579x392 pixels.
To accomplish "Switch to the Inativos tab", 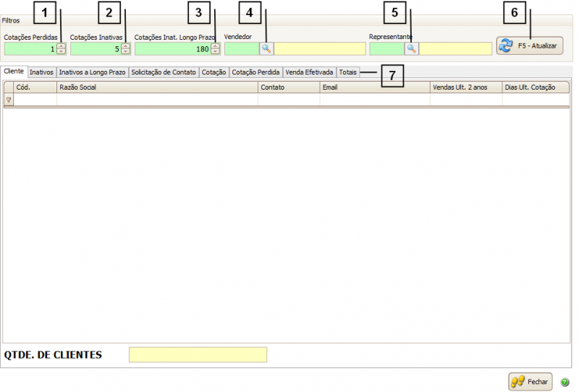I will pos(41,72).
